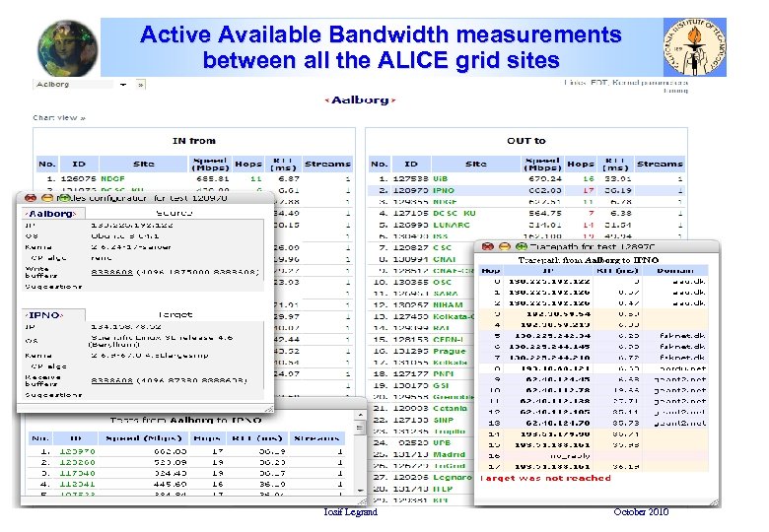Screen dimensions: 769x532
Task: Open the LUNARC site link
Action: (452, 225)
